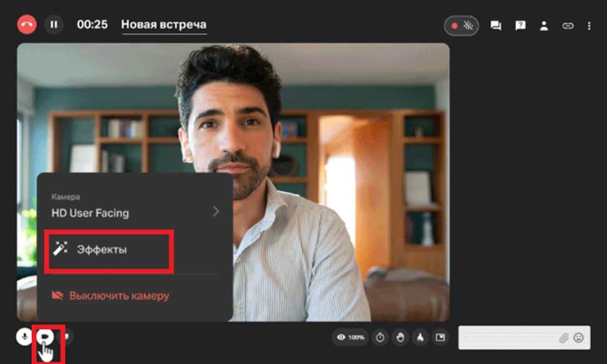This screenshot has height=364, width=607.
Task: Open the chat panel icon
Action: [x=495, y=26]
